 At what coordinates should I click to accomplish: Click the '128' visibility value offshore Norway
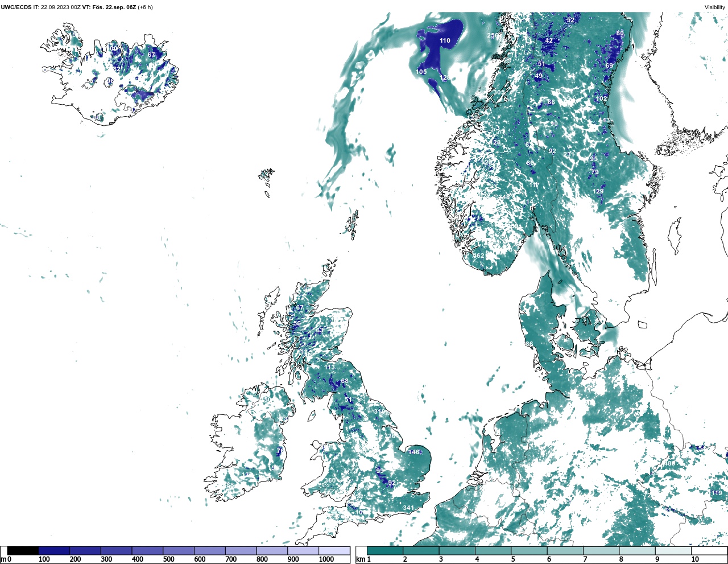[x=445, y=78]
